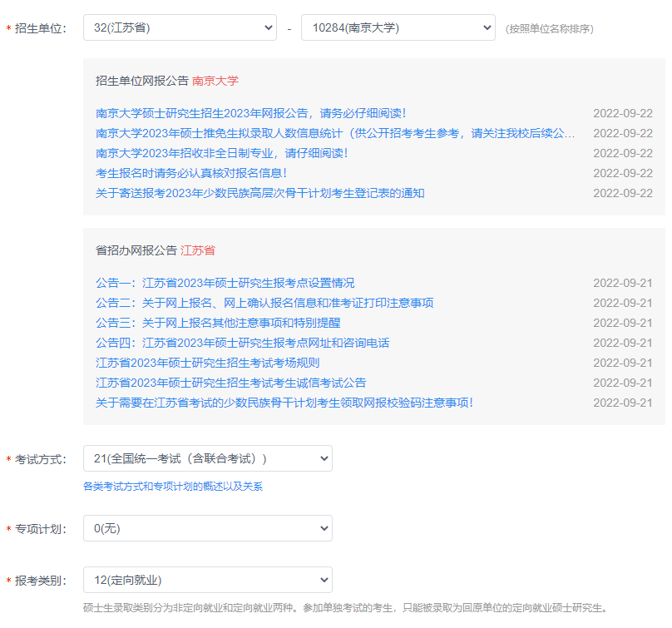Open 公告二 about 网上报名 and 准考证打印
This screenshot has width=672, height=628.
pyautogui.click(x=264, y=303)
